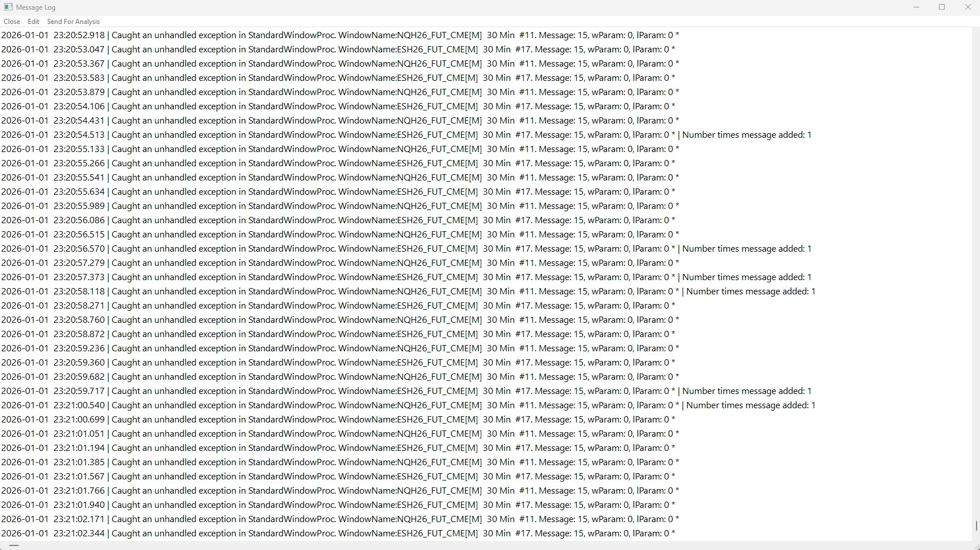Image resolution: width=980 pixels, height=550 pixels.
Task: Open the Edit menu
Action: 34,22
